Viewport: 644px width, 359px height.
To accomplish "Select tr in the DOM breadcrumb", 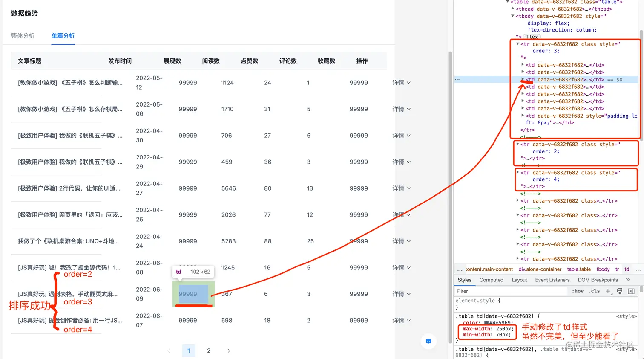I will [x=617, y=269].
